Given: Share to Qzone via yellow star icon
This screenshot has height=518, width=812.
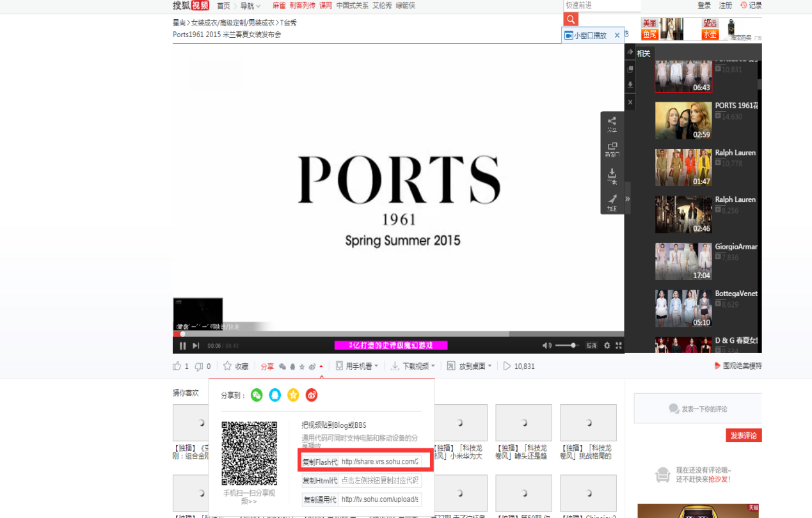Looking at the screenshot, I should pyautogui.click(x=293, y=395).
